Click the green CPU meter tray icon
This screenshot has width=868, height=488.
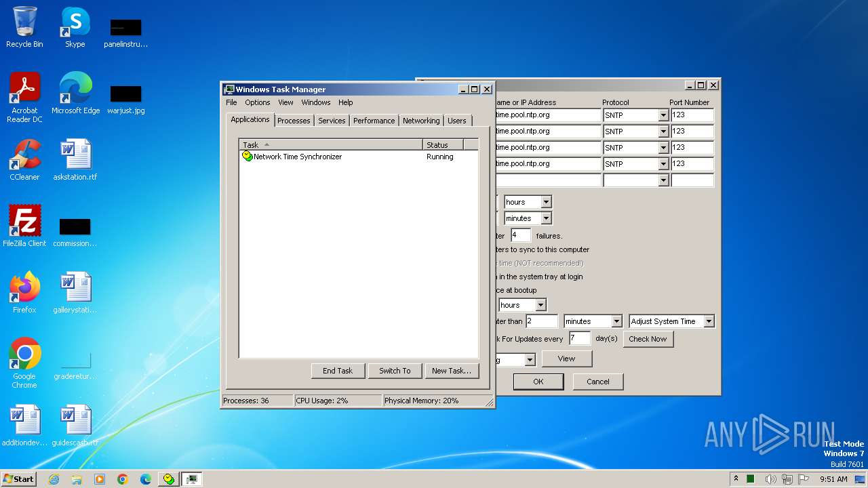[x=751, y=479]
